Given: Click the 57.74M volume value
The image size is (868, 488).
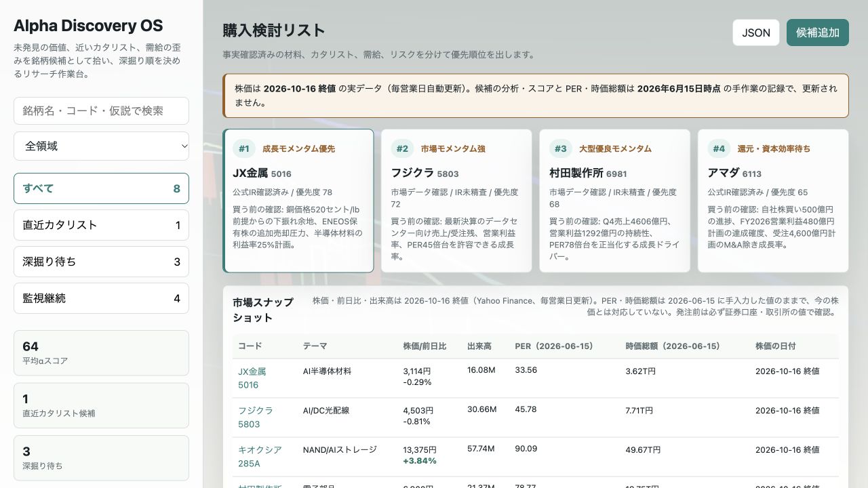Looking at the screenshot, I should 481,449.
